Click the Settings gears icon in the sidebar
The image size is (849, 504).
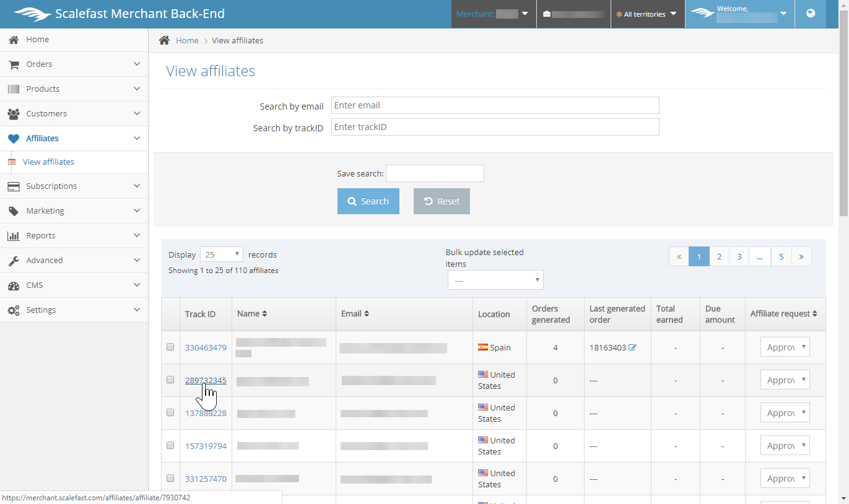tap(14, 310)
